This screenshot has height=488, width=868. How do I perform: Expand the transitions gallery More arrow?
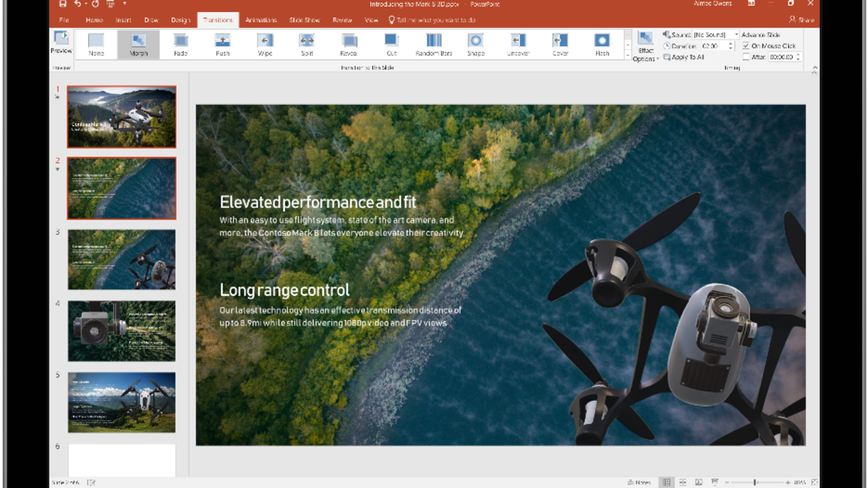coord(627,54)
